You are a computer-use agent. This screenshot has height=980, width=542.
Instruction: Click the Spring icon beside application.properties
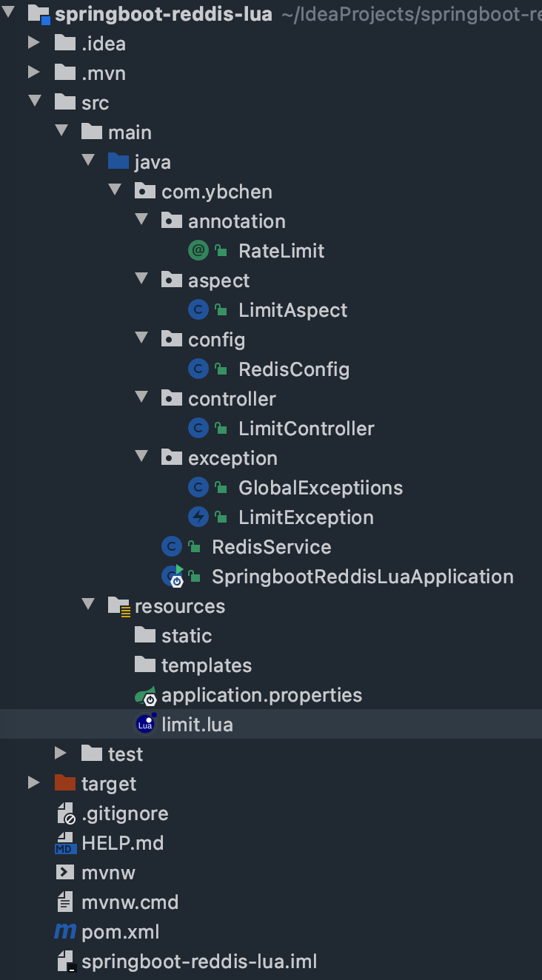145,695
